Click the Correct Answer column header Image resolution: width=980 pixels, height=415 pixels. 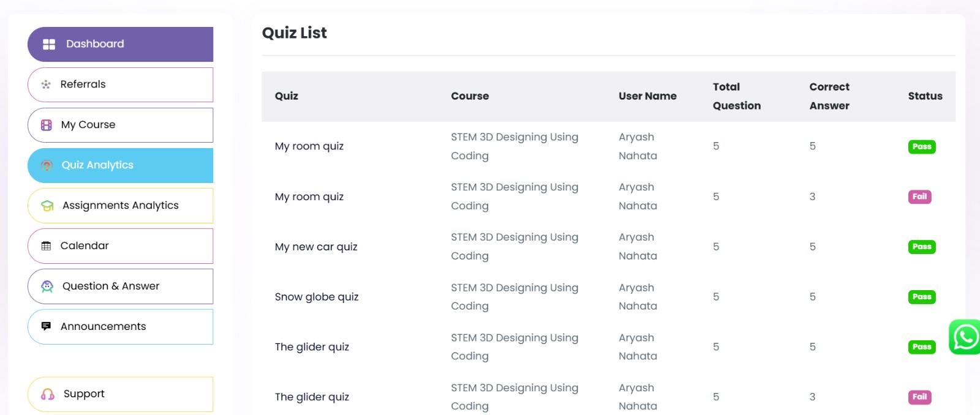829,96
